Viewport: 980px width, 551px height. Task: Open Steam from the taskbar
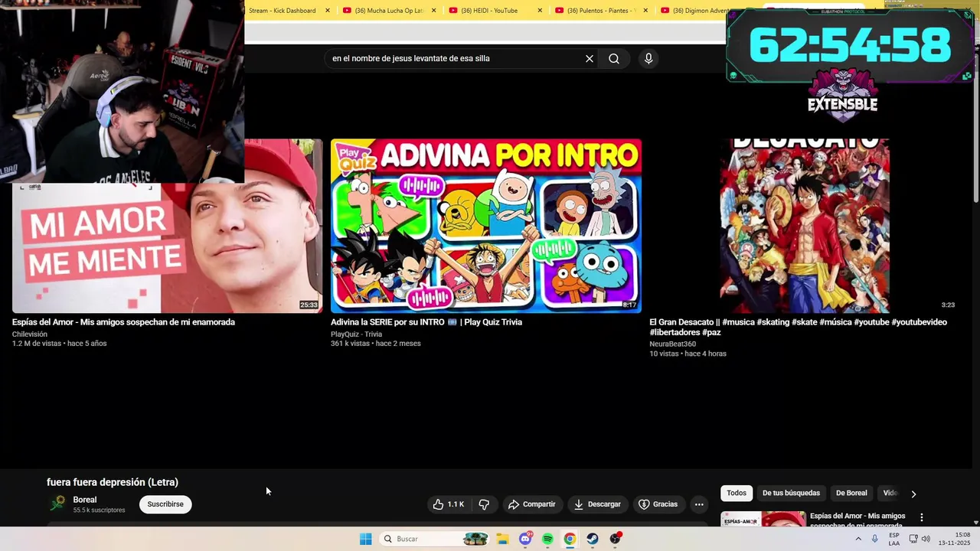pos(593,539)
